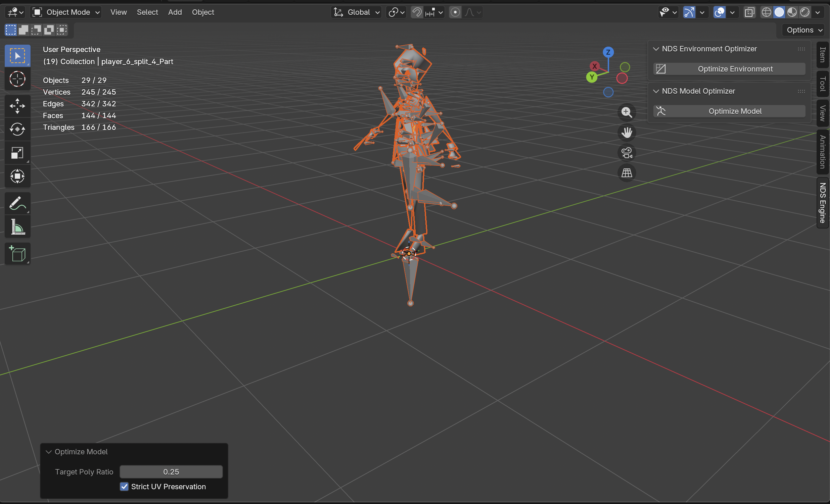Click the 3D cursor at origin
830x504 pixels.
[409, 254]
